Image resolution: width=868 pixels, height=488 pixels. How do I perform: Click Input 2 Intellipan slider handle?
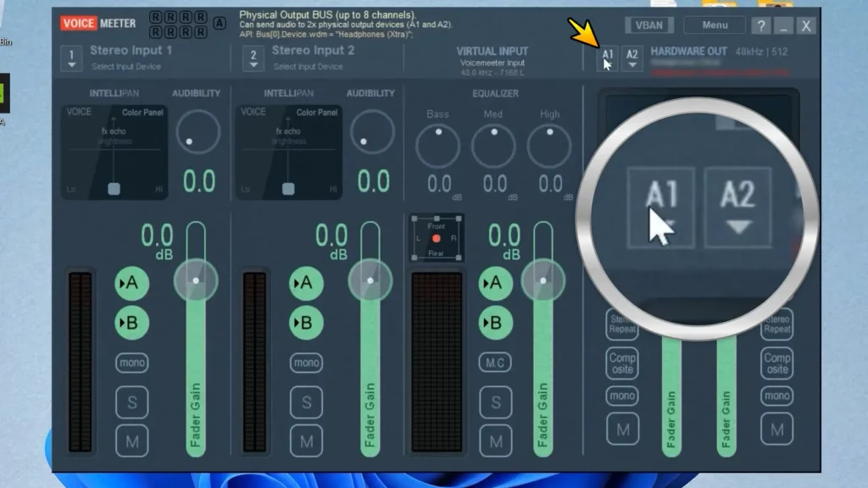click(x=288, y=189)
